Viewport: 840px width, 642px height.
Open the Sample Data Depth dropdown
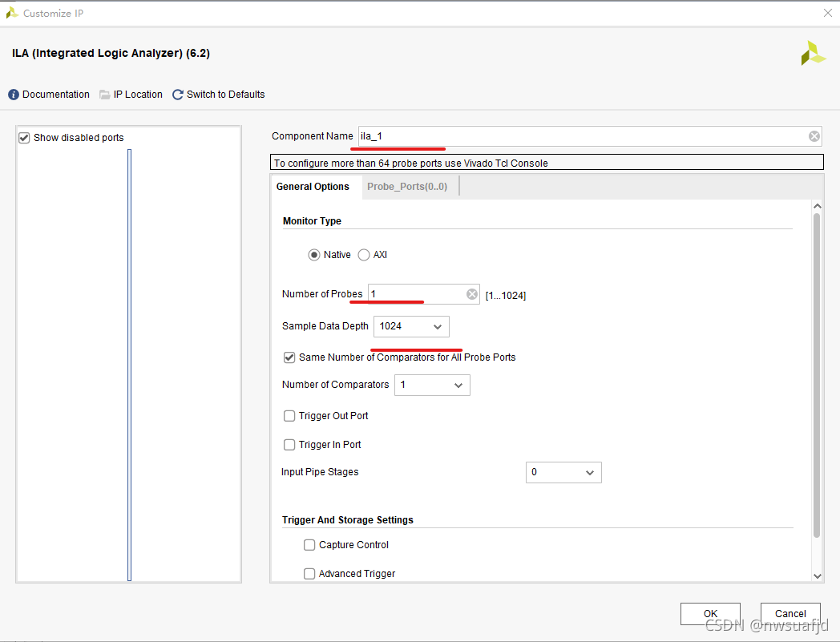pos(411,326)
